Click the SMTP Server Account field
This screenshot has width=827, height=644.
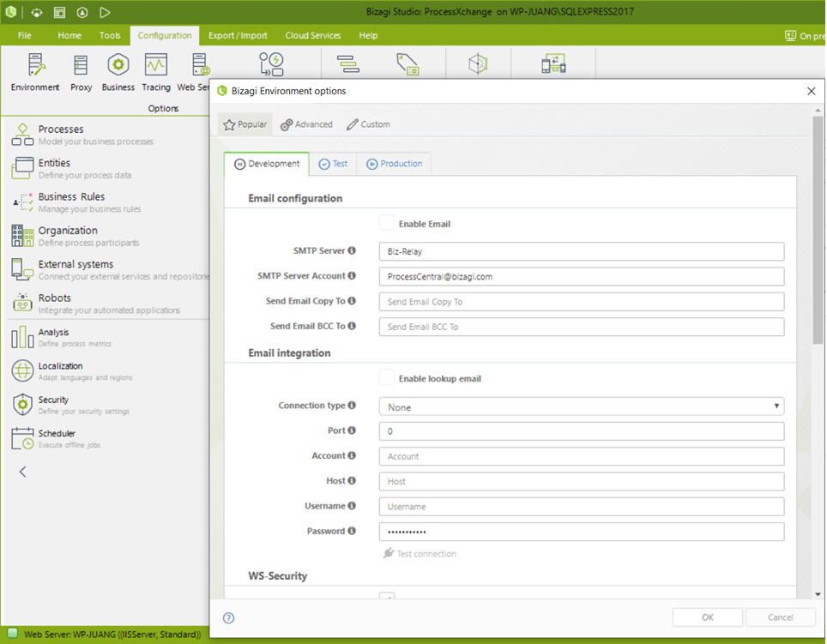coord(582,277)
